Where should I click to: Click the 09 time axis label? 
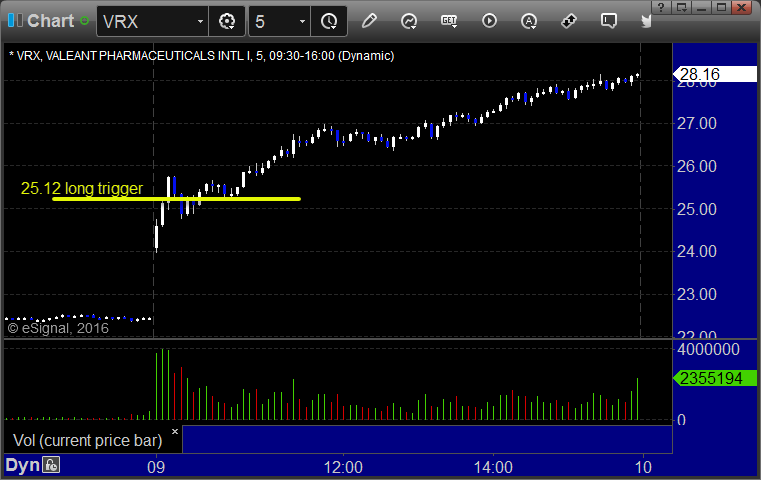click(156, 467)
